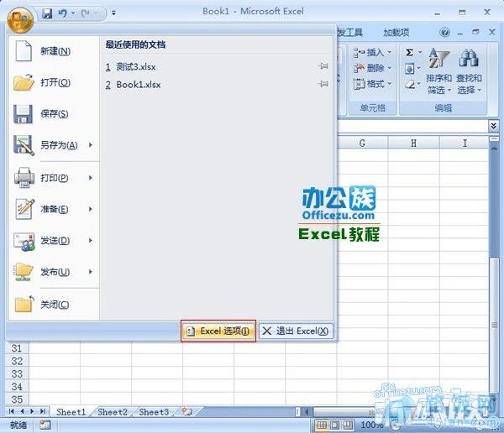Switch to Page Layout view in status bar
504x433 pixels.
[x=334, y=425]
